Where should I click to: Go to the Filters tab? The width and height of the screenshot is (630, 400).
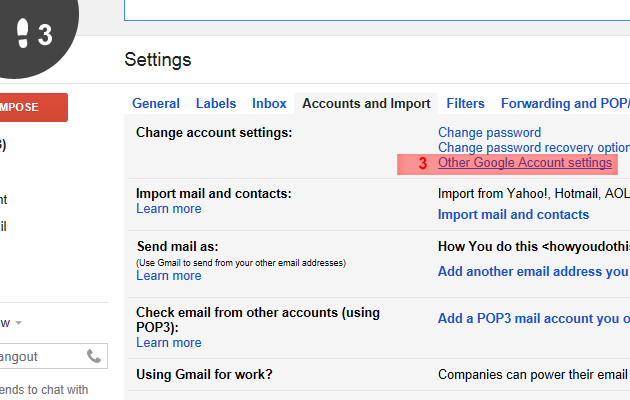(x=465, y=104)
